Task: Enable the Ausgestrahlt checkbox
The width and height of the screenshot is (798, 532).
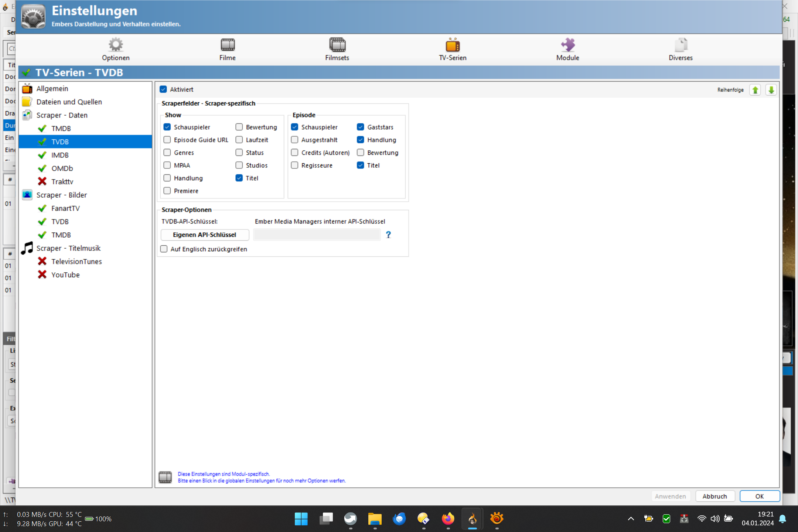Action: [x=294, y=140]
